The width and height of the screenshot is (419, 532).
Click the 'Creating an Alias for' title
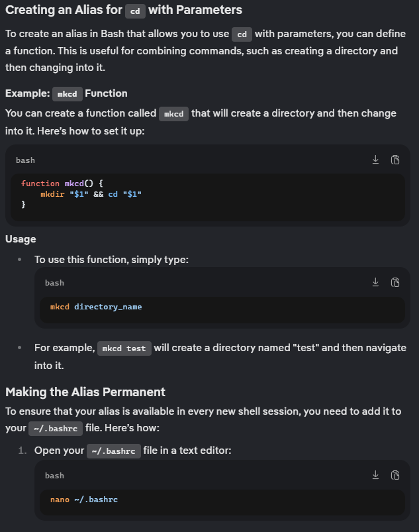tap(64, 10)
